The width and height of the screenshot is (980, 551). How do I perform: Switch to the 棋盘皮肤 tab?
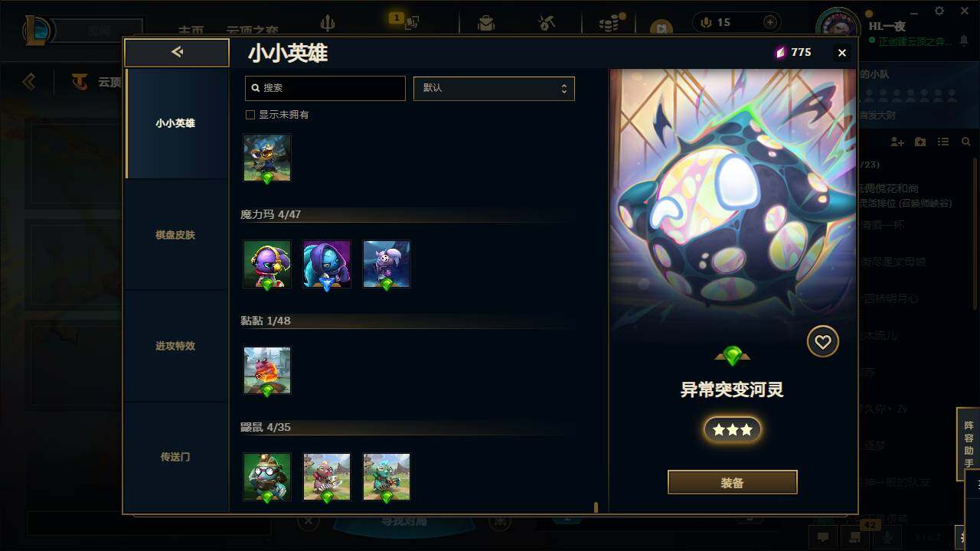tap(175, 235)
